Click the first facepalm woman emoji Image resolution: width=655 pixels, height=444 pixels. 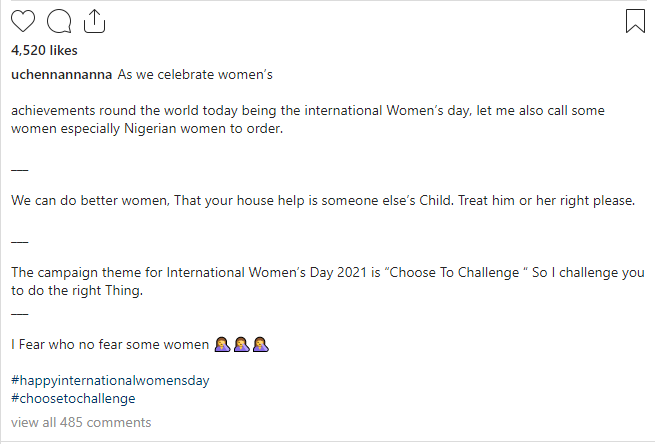tap(222, 345)
